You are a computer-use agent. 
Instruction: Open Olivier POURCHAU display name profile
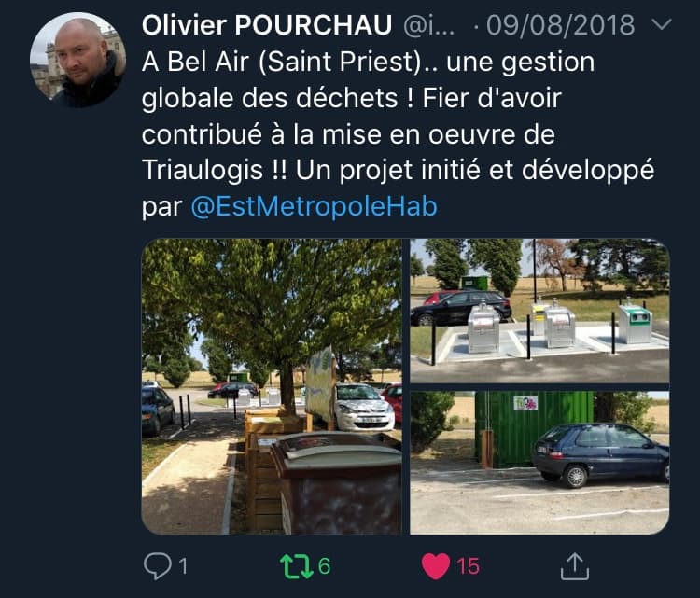pyautogui.click(x=267, y=25)
